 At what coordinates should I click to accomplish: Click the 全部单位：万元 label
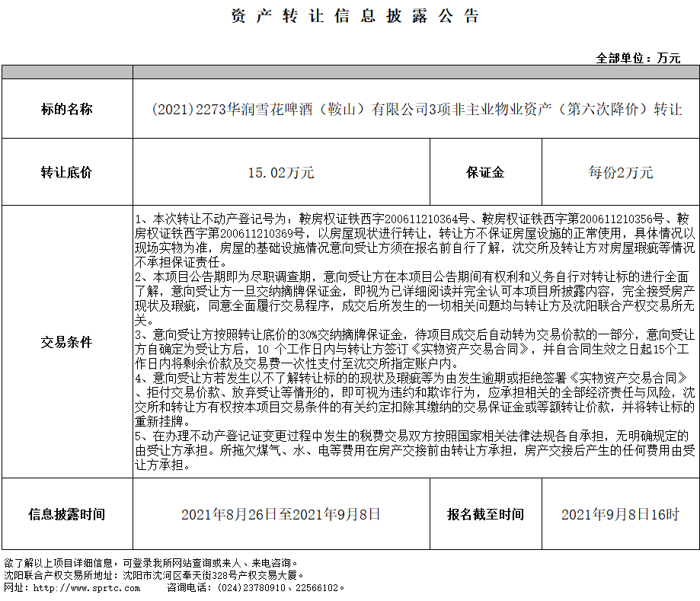click(x=638, y=58)
